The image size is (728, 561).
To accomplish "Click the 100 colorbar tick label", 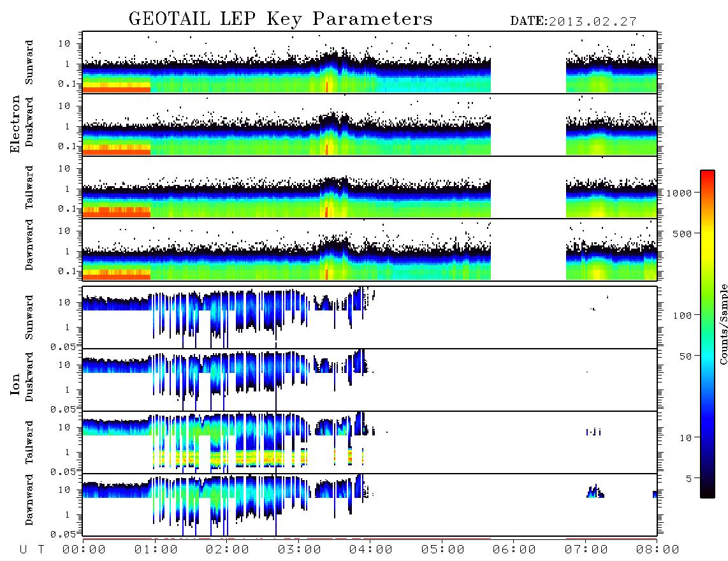I will [x=682, y=316].
